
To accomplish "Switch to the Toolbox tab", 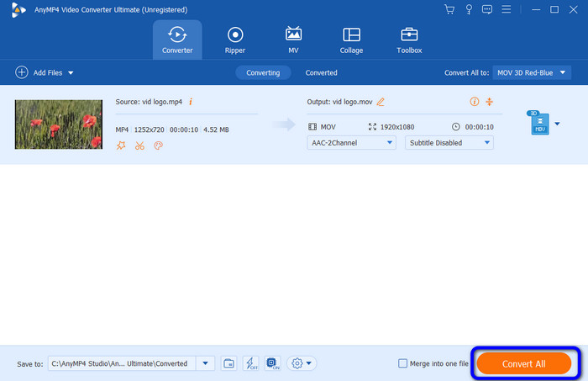I will (x=409, y=40).
